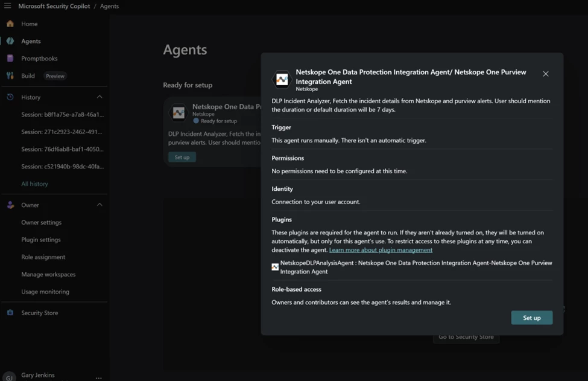Click the Identity heading in dialog
Screen dimensions: 588x381
click(282, 189)
